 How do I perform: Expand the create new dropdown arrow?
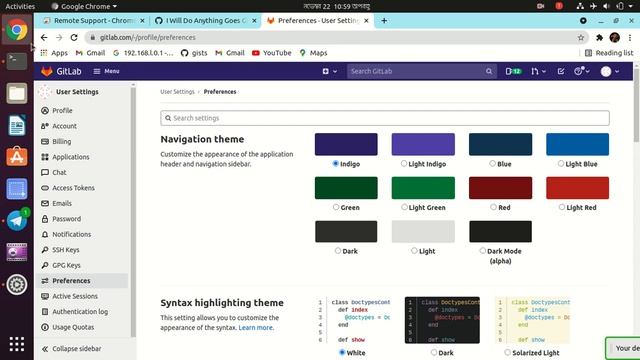coord(335,71)
